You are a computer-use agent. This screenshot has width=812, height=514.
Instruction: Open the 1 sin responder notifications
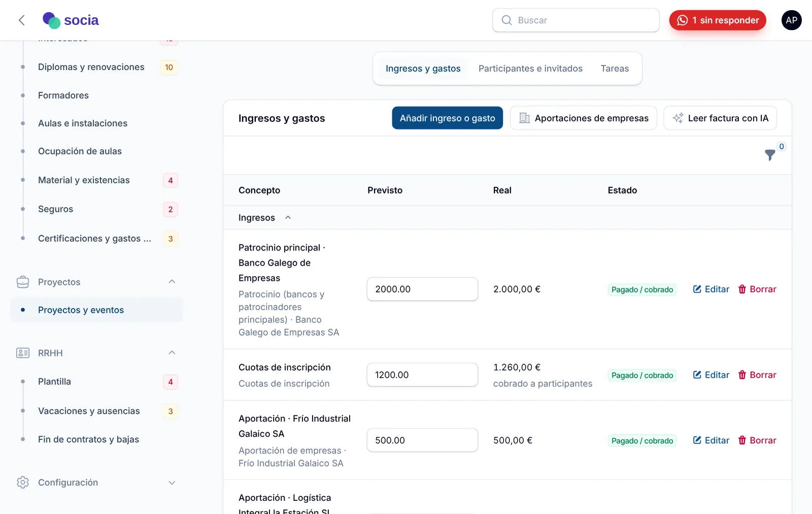[x=718, y=20]
